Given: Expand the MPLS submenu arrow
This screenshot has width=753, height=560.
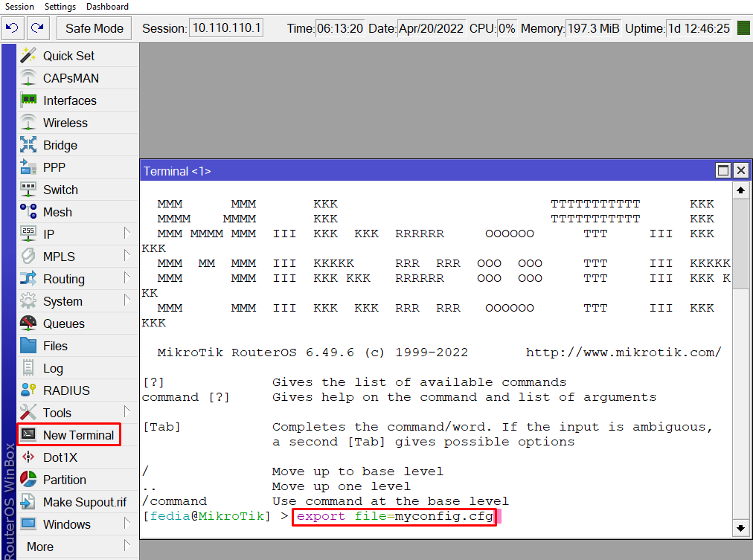Looking at the screenshot, I should pyautogui.click(x=126, y=256).
